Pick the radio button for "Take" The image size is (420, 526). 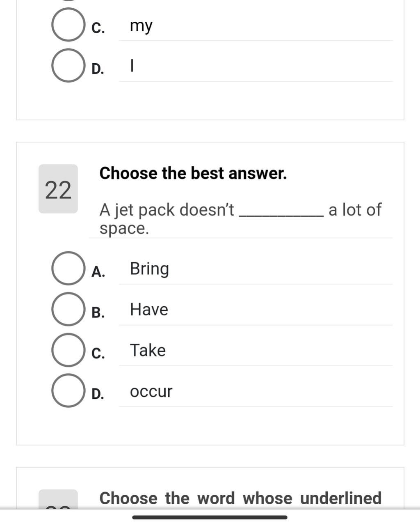click(x=68, y=350)
